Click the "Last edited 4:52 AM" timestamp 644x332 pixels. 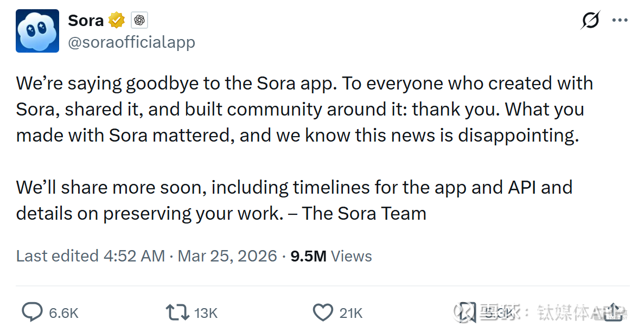[90, 256]
